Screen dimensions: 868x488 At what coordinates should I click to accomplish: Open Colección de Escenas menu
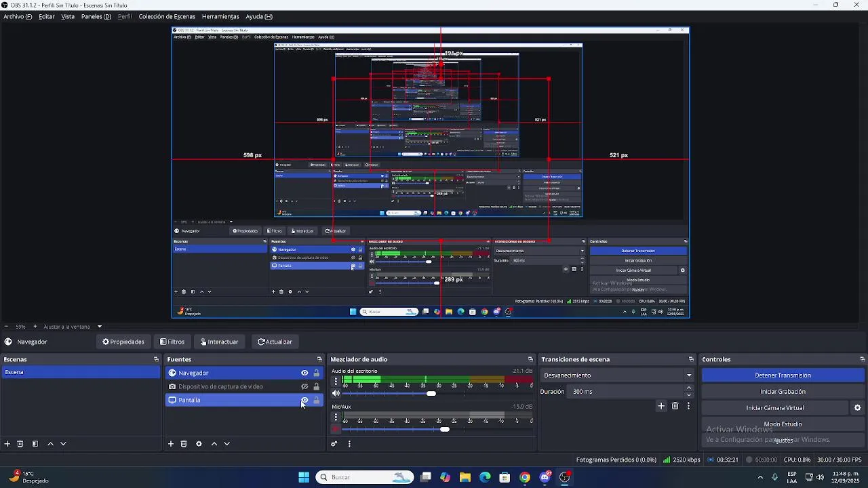[x=167, y=16]
